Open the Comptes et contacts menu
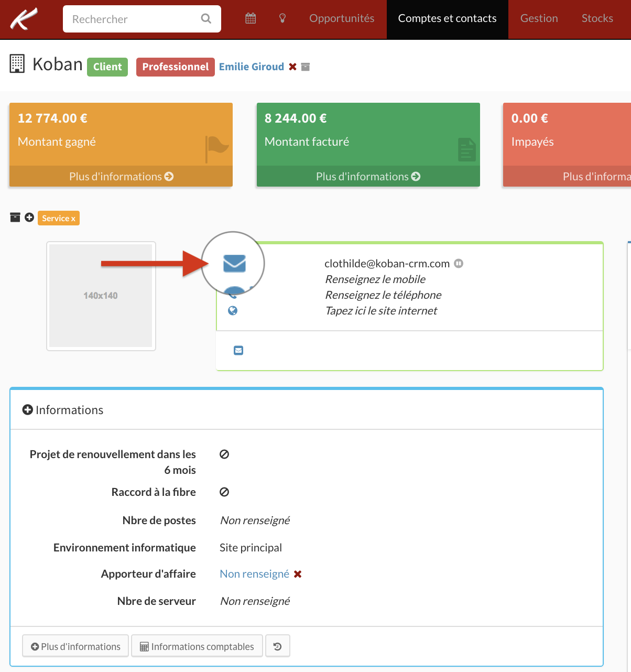Image resolution: width=631 pixels, height=672 pixels. pyautogui.click(x=448, y=18)
